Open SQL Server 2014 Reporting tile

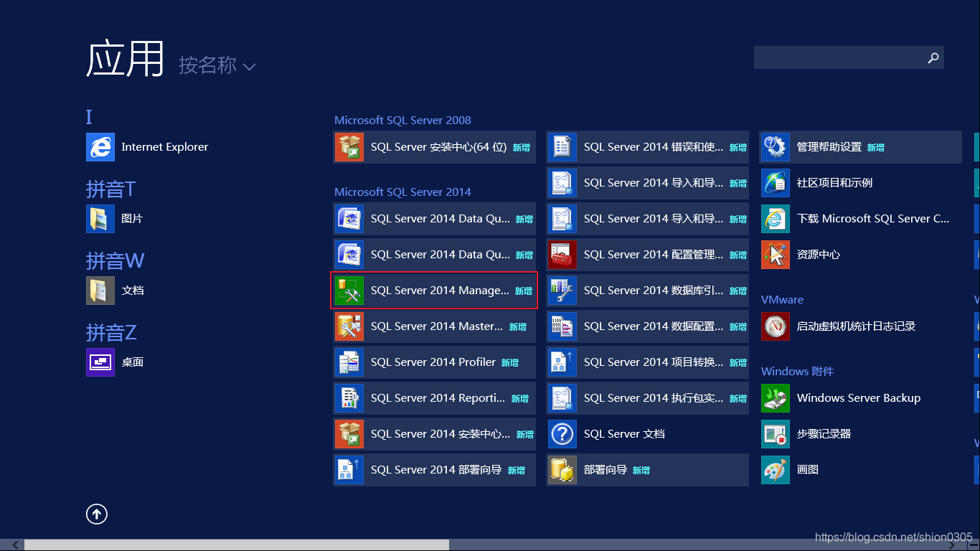435,398
